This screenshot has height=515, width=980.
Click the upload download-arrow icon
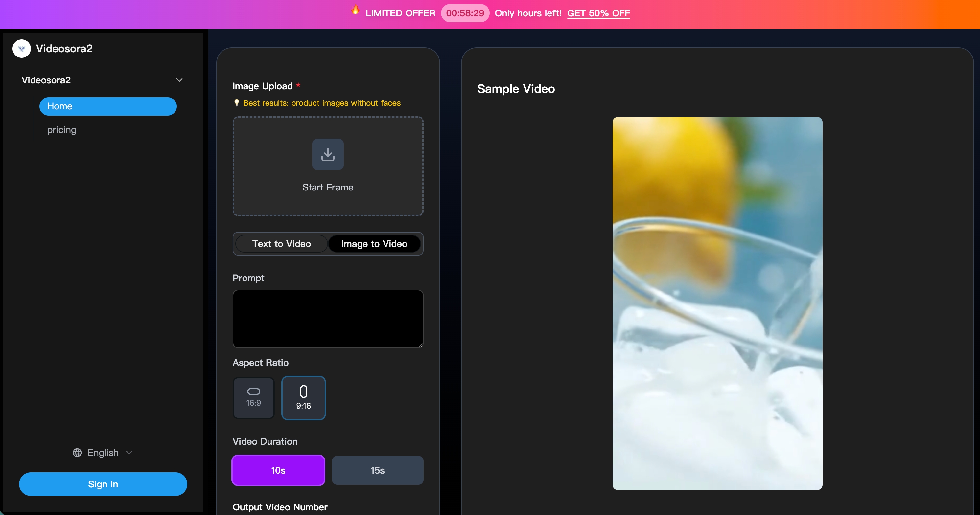[x=328, y=154]
